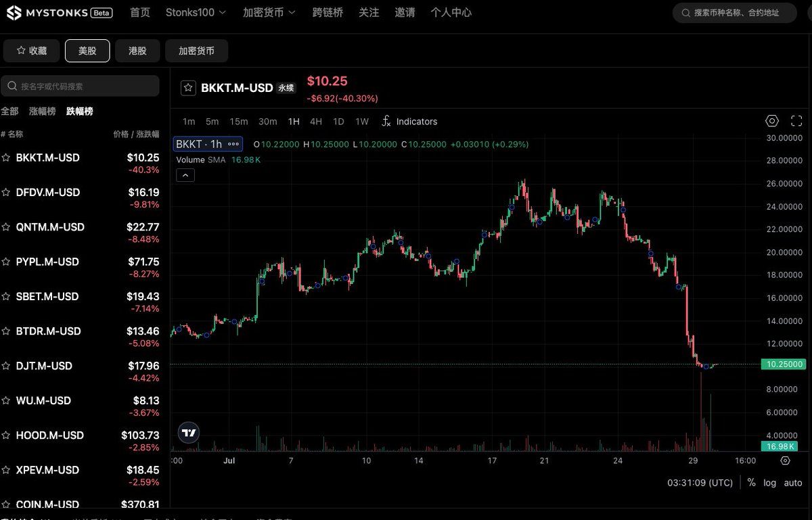This screenshot has width=812, height=520.
Task: Select the 美股 tab
Action: pyautogui.click(x=87, y=51)
